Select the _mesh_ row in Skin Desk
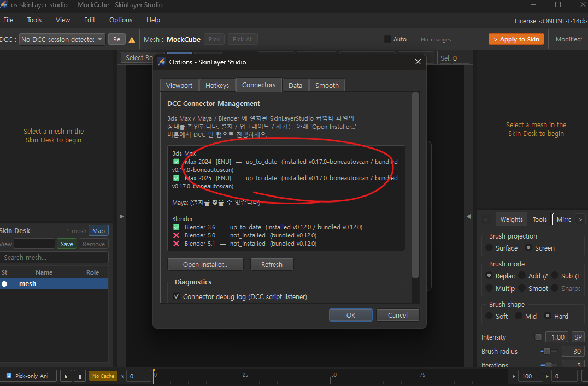Viewport: 588px width, 386px height. pyautogui.click(x=55, y=284)
